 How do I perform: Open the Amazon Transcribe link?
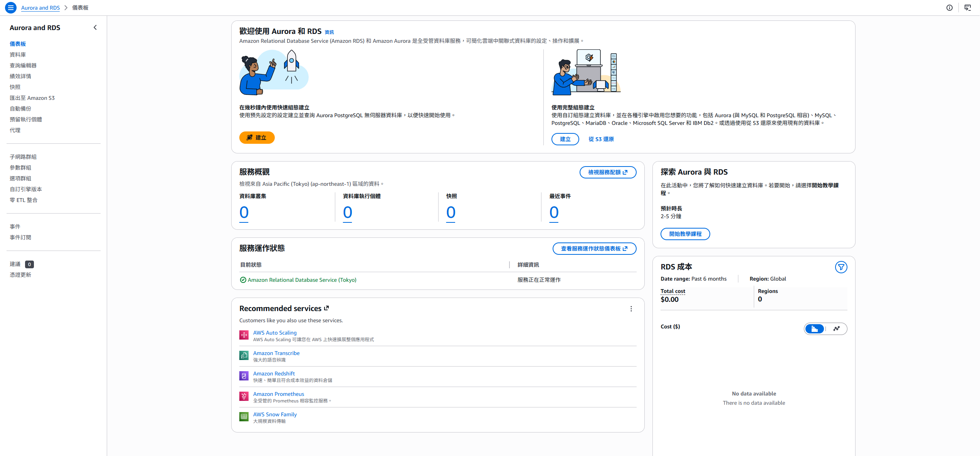click(276, 353)
